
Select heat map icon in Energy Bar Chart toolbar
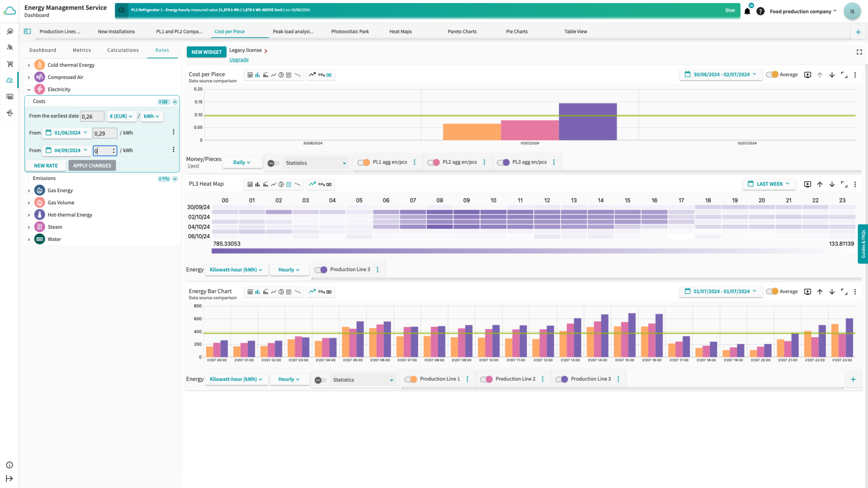tap(288, 292)
